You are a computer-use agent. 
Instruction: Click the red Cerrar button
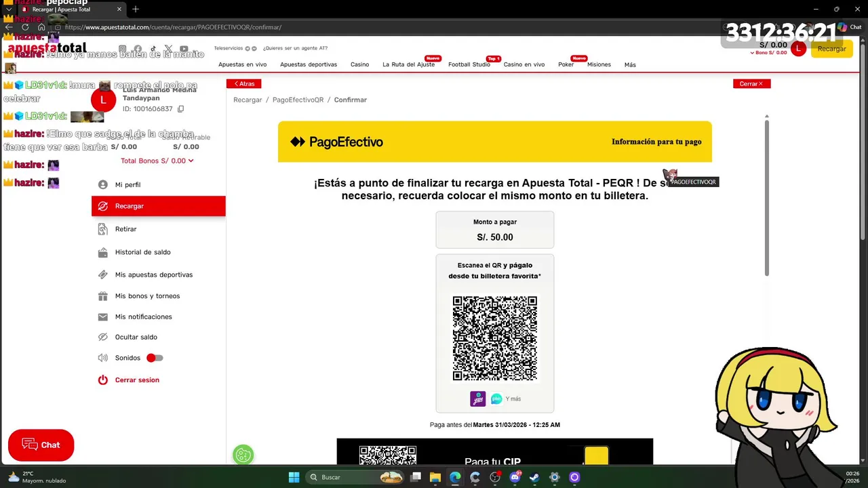tap(751, 84)
